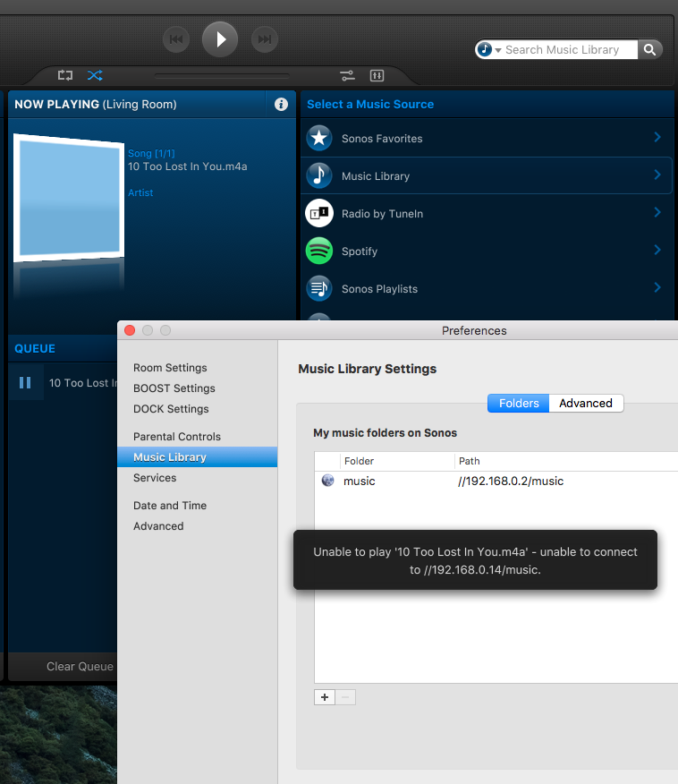
Task: Expand the Radio by TuneIn chevron
Action: 657,212
